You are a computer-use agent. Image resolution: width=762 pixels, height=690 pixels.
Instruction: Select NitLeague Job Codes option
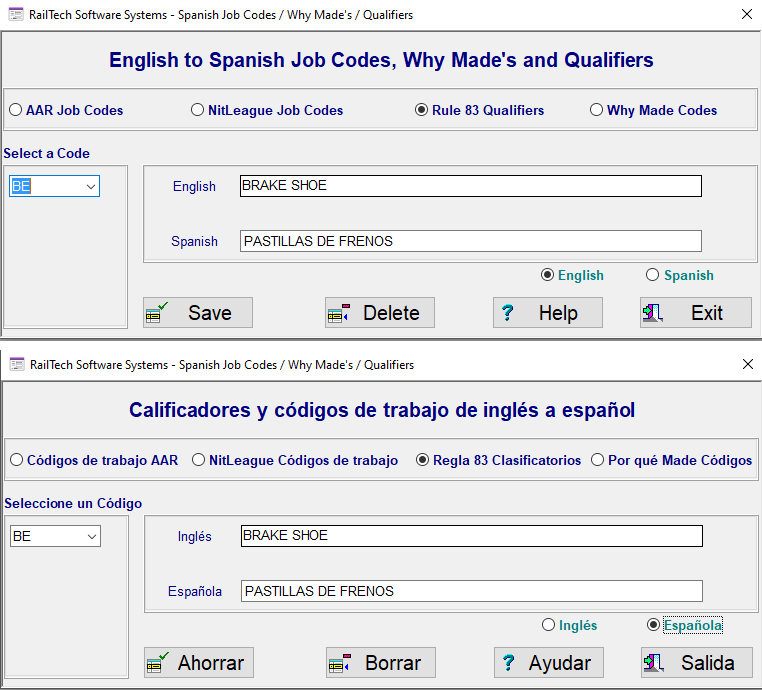[x=267, y=110]
